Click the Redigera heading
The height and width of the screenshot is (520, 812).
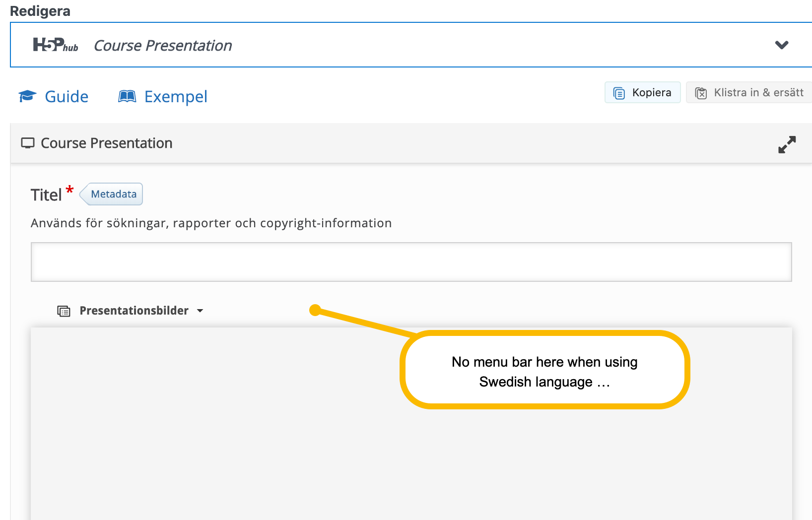(40, 11)
